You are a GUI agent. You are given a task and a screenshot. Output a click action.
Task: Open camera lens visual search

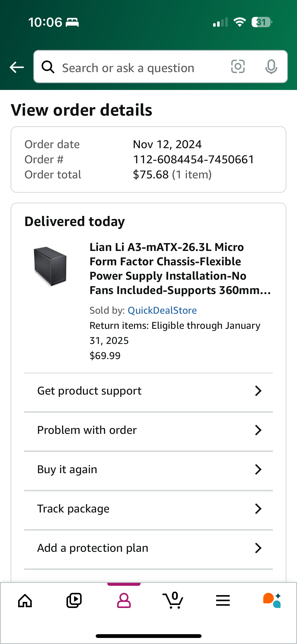[238, 67]
